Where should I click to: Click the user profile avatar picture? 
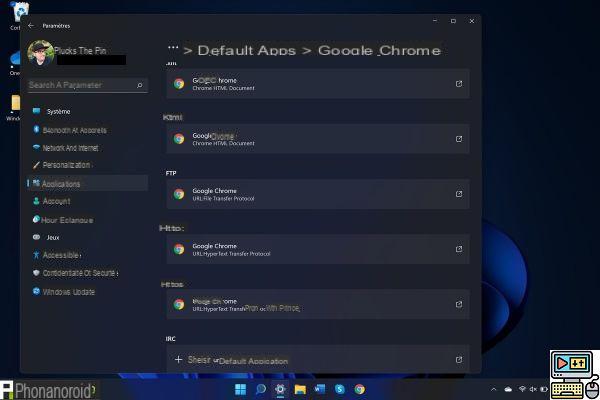pyautogui.click(x=41, y=53)
